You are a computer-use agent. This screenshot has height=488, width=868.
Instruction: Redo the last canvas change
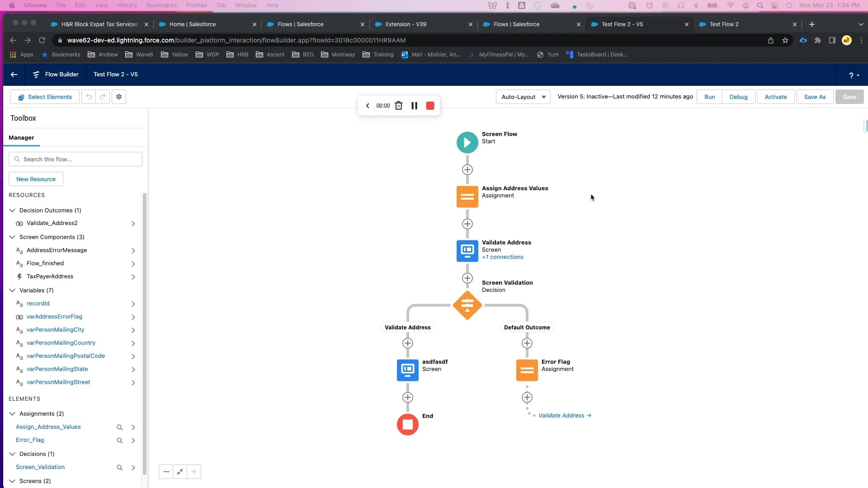[103, 97]
